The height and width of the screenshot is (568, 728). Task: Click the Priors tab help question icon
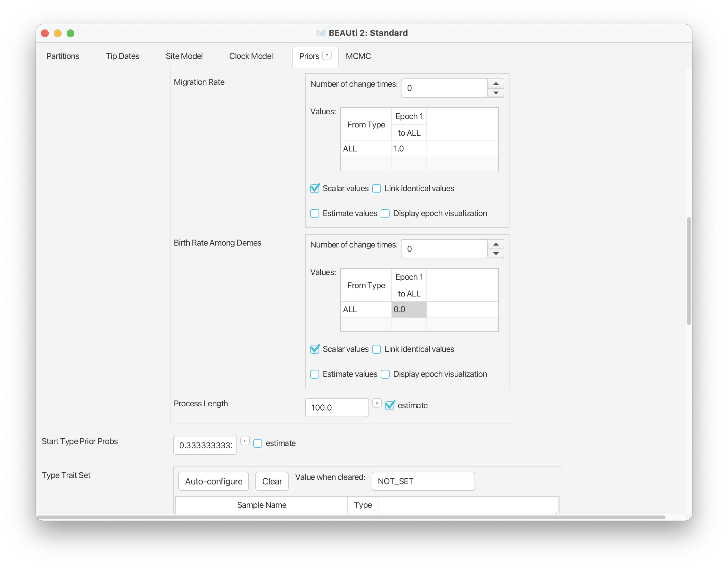tap(327, 56)
